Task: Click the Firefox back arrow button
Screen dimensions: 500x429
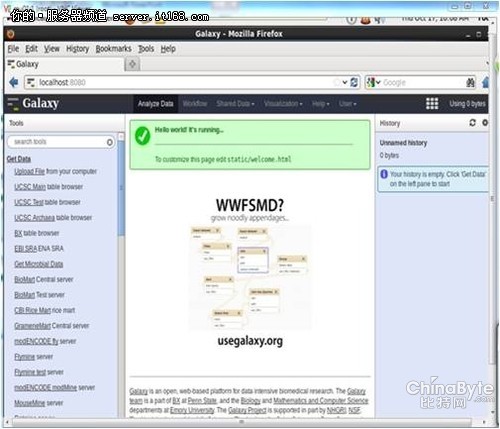Action: coord(14,82)
